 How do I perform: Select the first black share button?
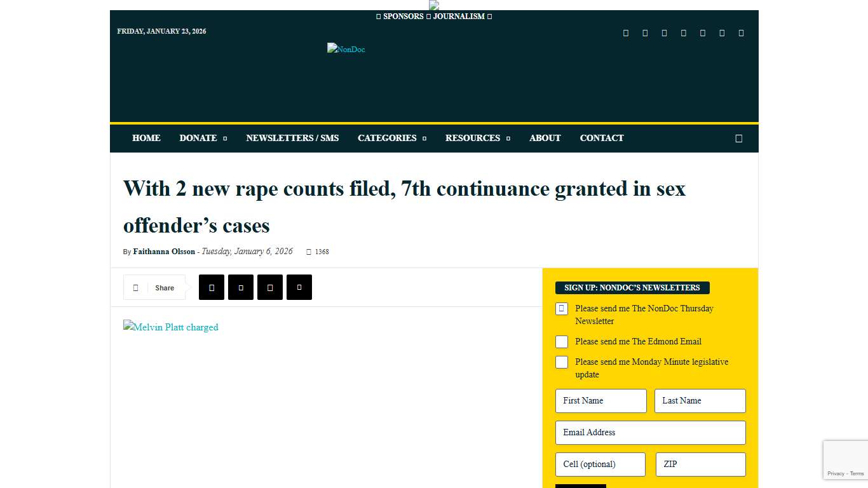[211, 287]
